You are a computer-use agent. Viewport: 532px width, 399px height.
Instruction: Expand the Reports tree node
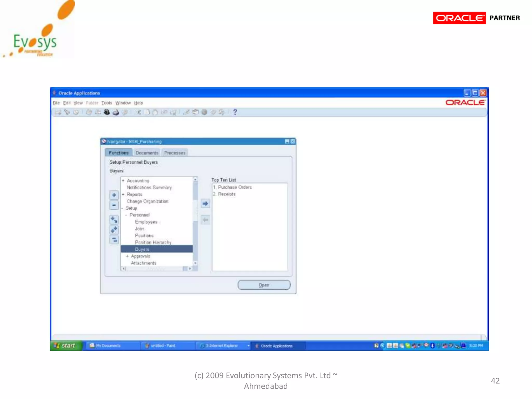(x=123, y=194)
